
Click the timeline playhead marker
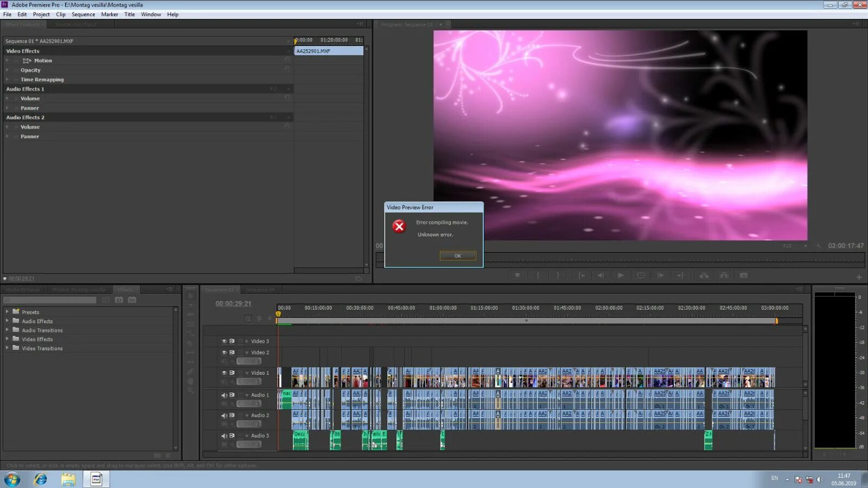tap(278, 314)
